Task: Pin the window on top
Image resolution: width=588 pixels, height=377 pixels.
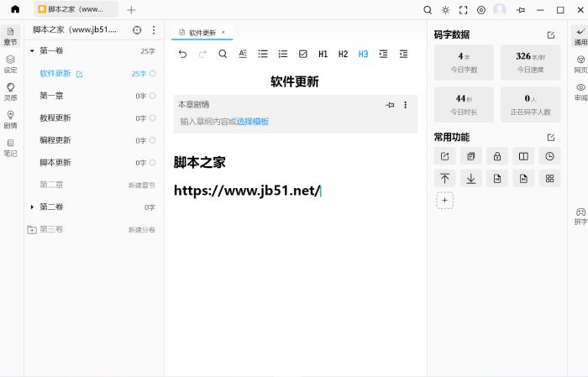Action: pyautogui.click(x=521, y=10)
